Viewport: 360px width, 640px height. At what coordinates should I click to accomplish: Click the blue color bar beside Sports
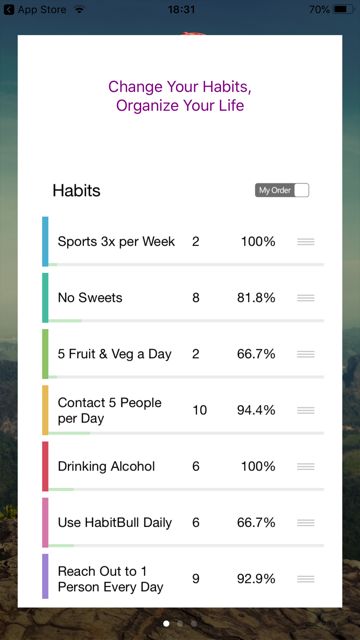[x=45, y=241]
